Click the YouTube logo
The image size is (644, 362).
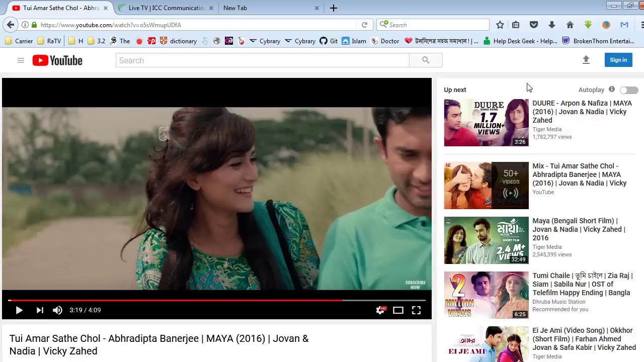click(57, 60)
